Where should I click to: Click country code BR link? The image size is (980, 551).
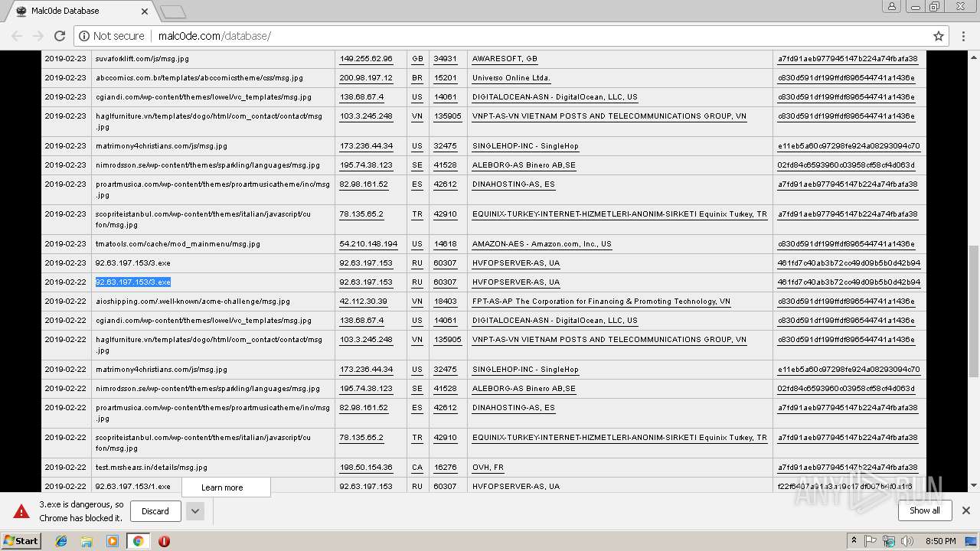(417, 78)
